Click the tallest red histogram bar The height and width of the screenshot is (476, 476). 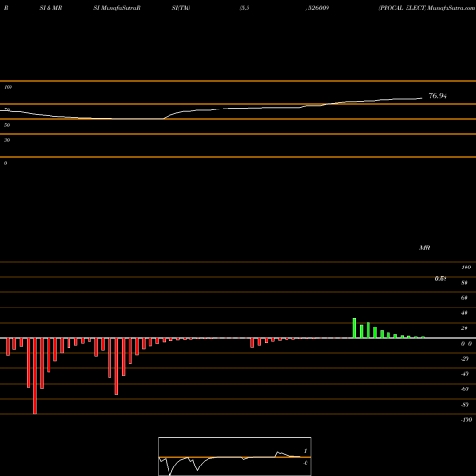pos(35,376)
